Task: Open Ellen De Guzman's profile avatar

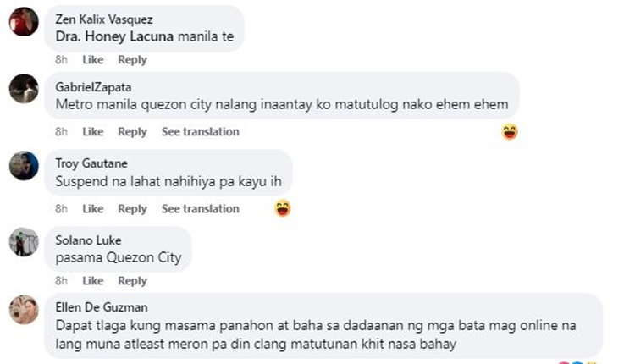Action: (24, 310)
